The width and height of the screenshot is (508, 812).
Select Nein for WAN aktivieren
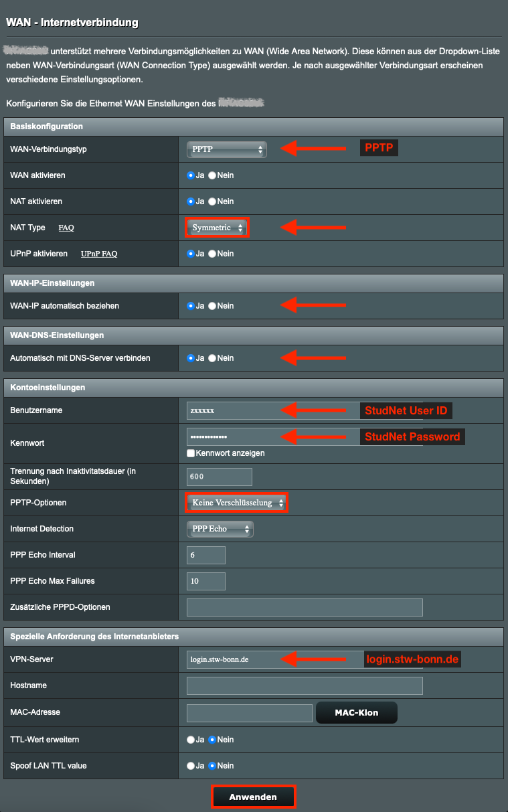click(x=213, y=175)
